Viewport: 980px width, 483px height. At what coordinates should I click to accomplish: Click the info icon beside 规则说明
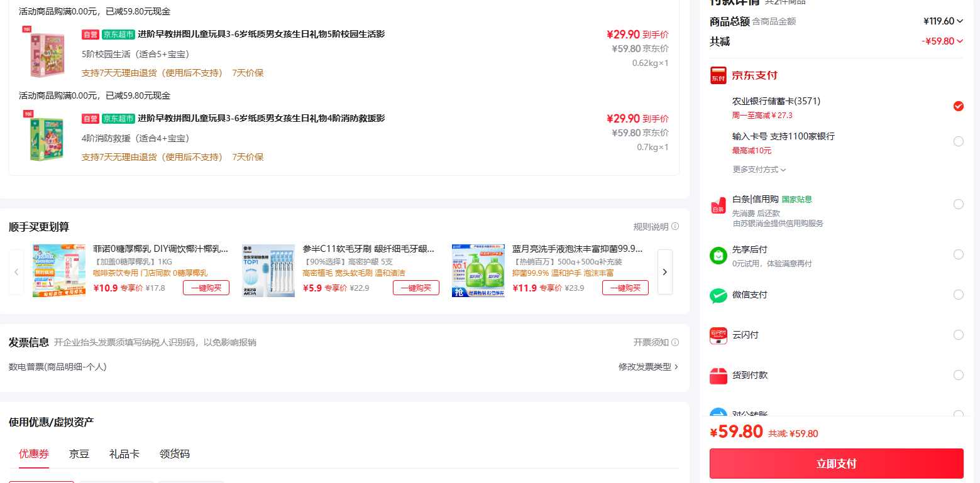point(675,227)
